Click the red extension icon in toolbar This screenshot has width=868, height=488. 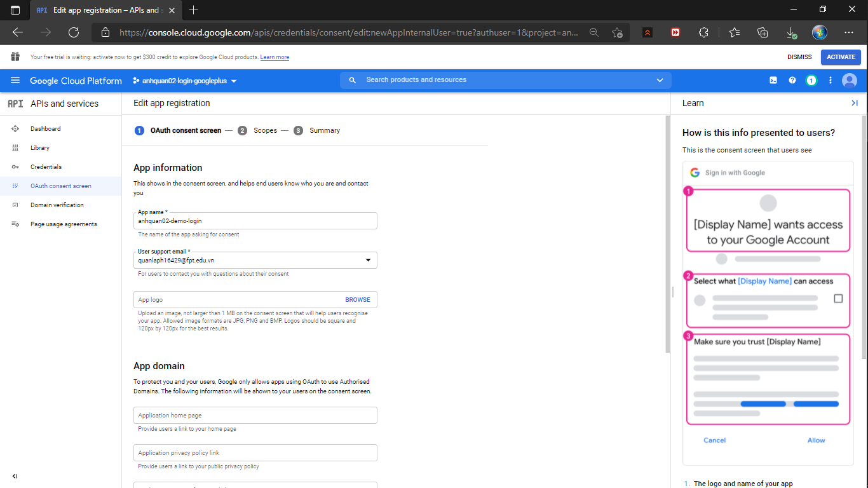pyautogui.click(x=675, y=32)
